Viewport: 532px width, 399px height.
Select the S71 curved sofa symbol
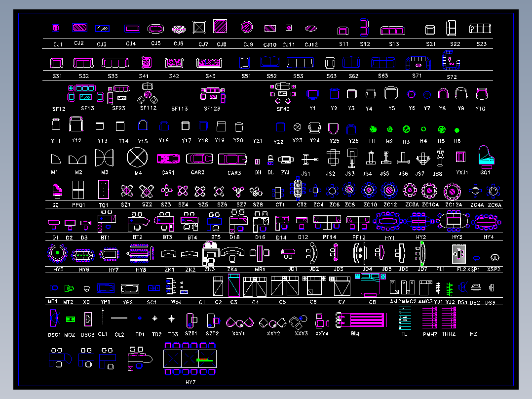click(x=418, y=63)
